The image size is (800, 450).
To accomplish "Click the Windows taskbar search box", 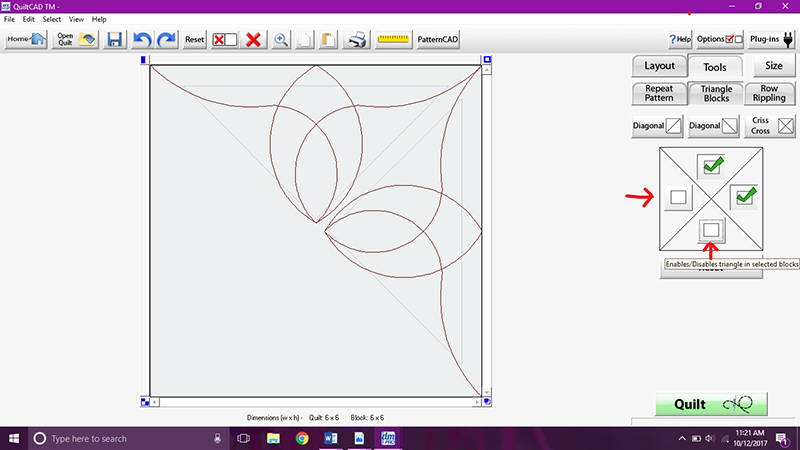I will click(118, 438).
